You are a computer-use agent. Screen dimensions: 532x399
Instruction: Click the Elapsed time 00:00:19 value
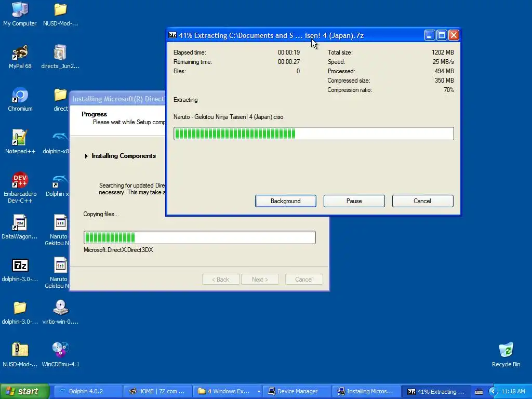[x=289, y=52]
